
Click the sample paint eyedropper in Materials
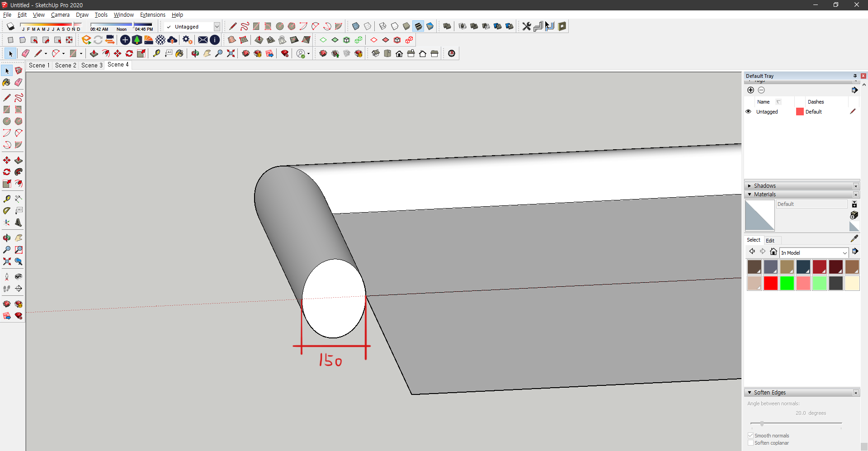tap(854, 238)
